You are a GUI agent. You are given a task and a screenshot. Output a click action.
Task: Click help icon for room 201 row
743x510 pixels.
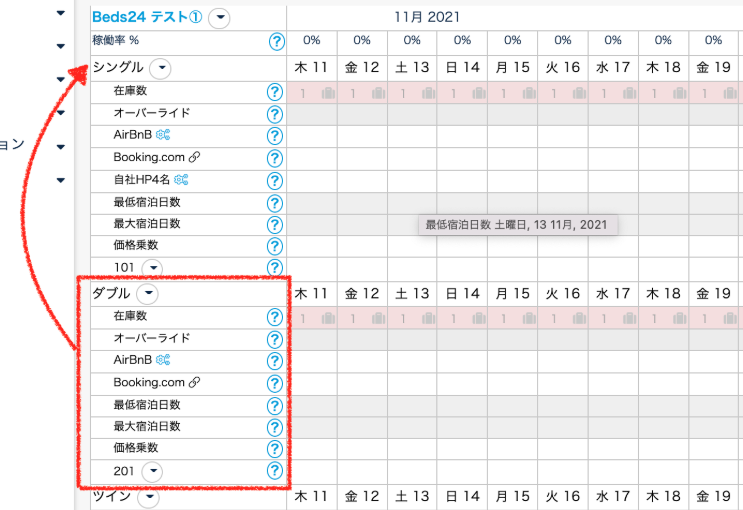pyautogui.click(x=275, y=471)
